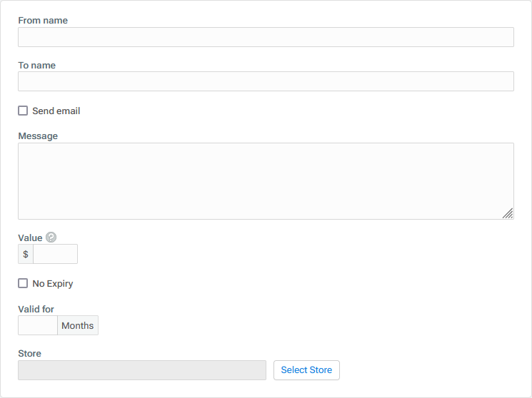532x398 pixels.
Task: Click the dollar sign currency prefix
Action: (26, 254)
